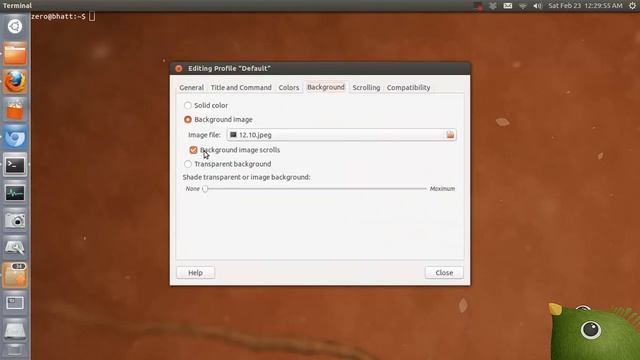Open the sound volume indicator
Screen dimensions: 640x360
pyautogui.click(x=537, y=6)
